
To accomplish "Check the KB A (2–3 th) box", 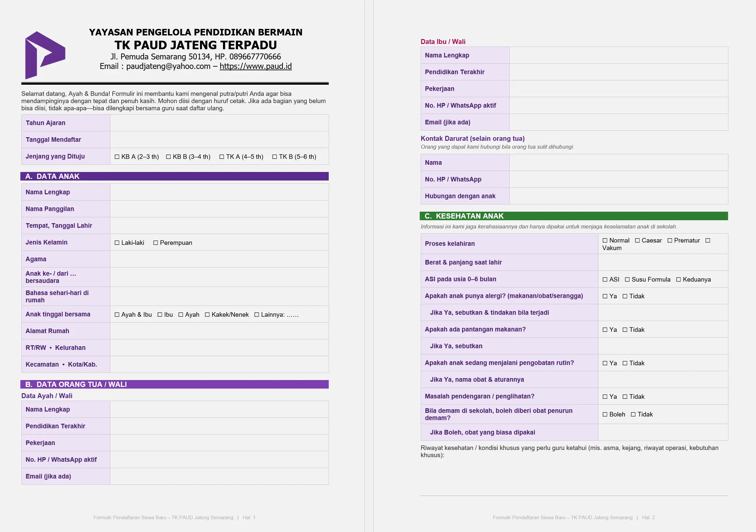I will [x=117, y=157].
